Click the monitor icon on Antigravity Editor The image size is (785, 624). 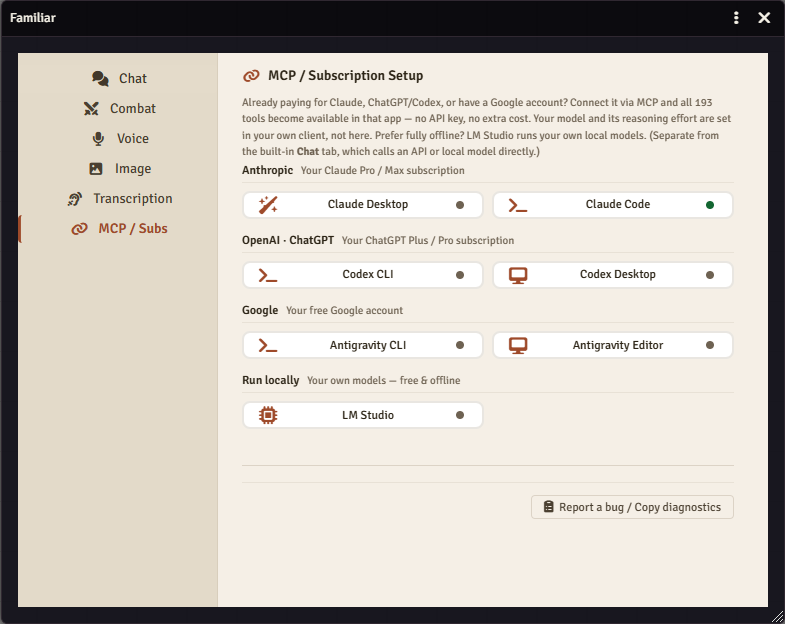518,346
